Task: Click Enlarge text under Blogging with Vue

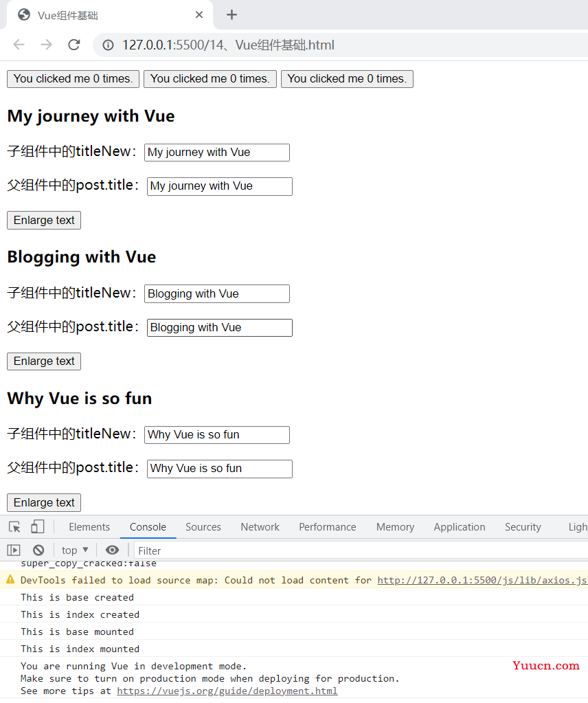Action: (x=44, y=361)
